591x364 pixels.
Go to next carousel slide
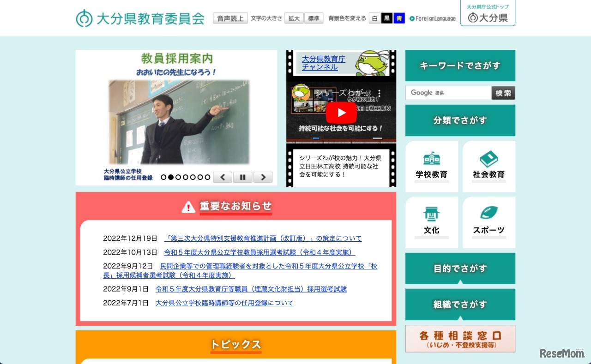(x=263, y=177)
